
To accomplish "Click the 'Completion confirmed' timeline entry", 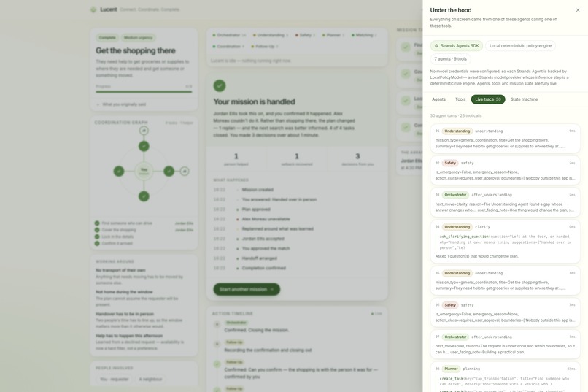I will 264,268.
